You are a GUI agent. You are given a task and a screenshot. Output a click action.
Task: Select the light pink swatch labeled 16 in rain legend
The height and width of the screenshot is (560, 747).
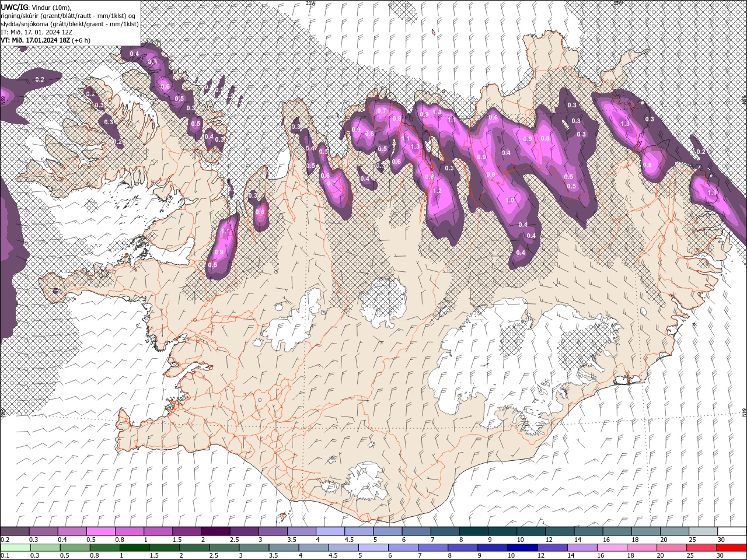611,548
